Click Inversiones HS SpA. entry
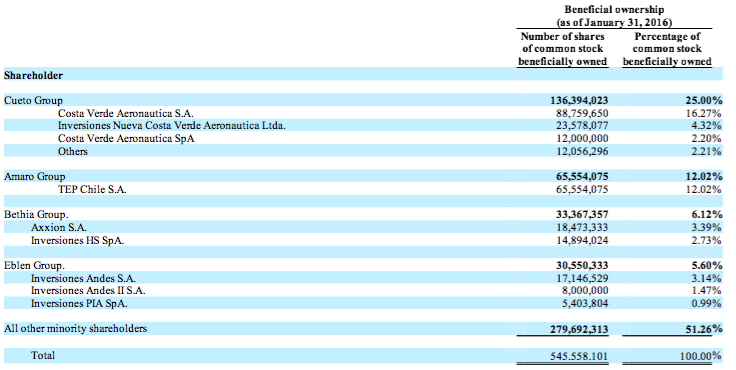736x370 pixels. pyautogui.click(x=77, y=240)
